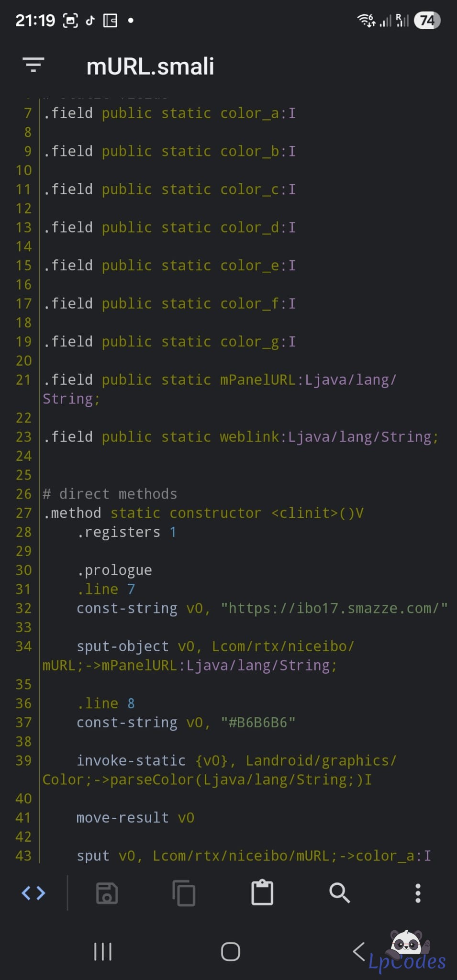Screen dimensions: 457x980
Task: Place the cursor in the ibo17.smazze.com URL string
Action: (334, 608)
